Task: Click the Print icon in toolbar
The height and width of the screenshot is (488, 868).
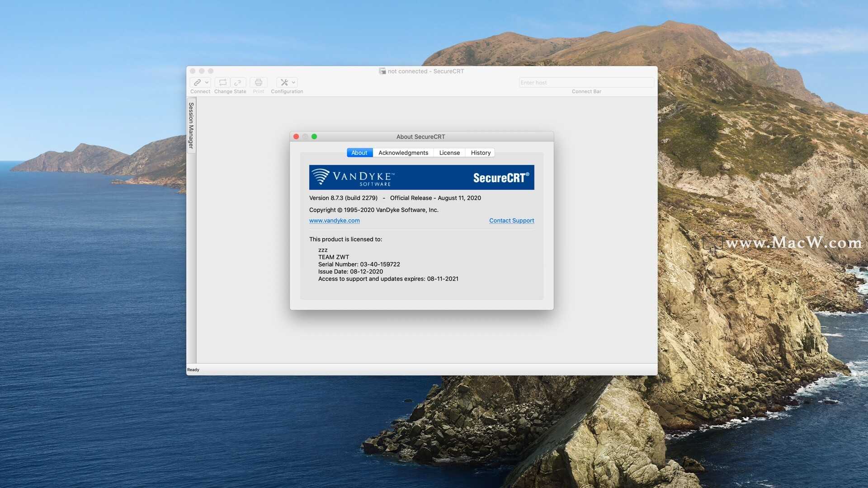Action: pos(258,82)
